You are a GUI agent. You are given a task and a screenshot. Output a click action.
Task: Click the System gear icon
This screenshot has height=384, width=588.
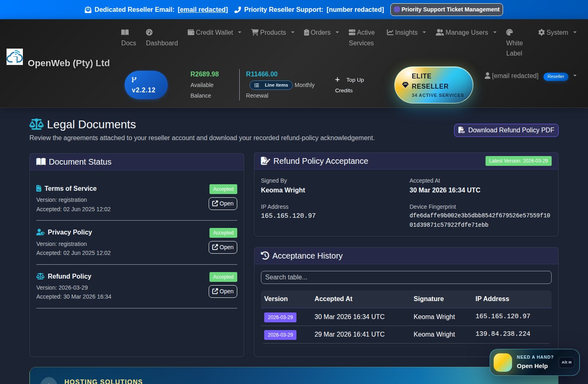541,32
